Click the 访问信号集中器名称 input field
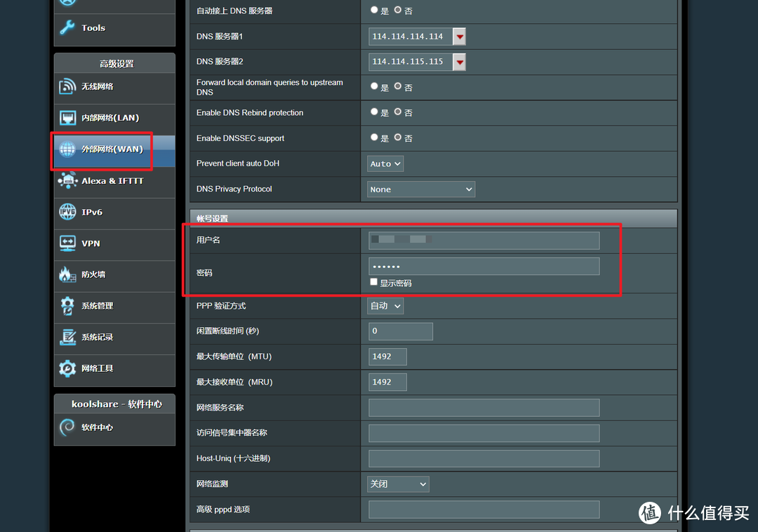Viewport: 758px width, 532px height. (484, 433)
